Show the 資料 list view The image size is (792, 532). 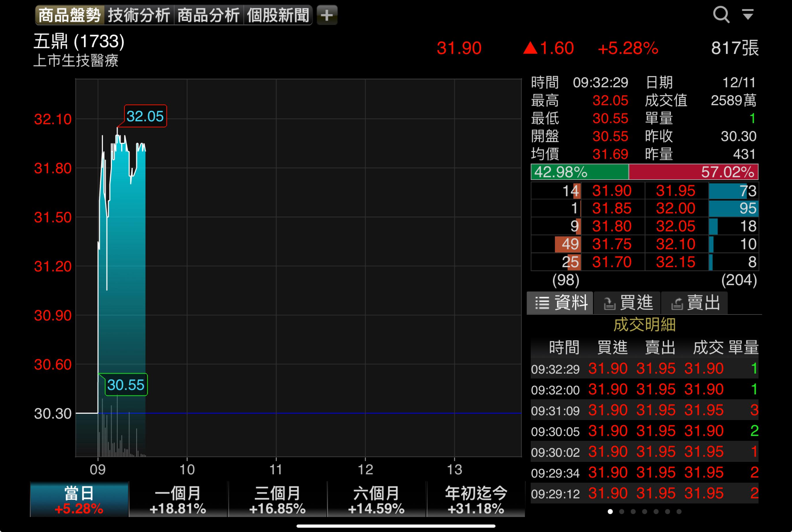click(x=560, y=303)
